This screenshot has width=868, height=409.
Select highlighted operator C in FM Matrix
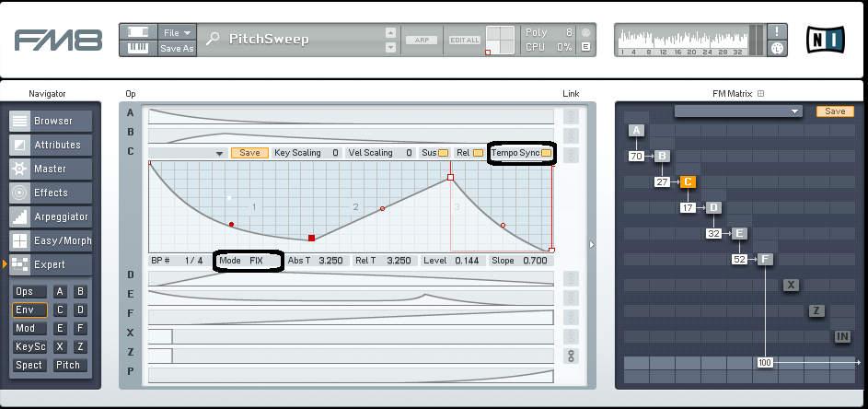coord(688,181)
